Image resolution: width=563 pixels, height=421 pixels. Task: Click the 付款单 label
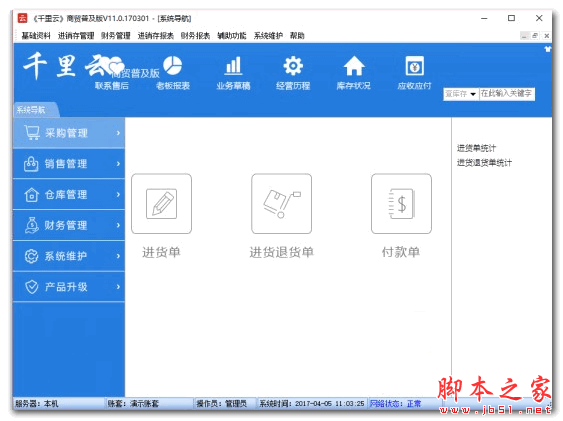pyautogui.click(x=401, y=252)
